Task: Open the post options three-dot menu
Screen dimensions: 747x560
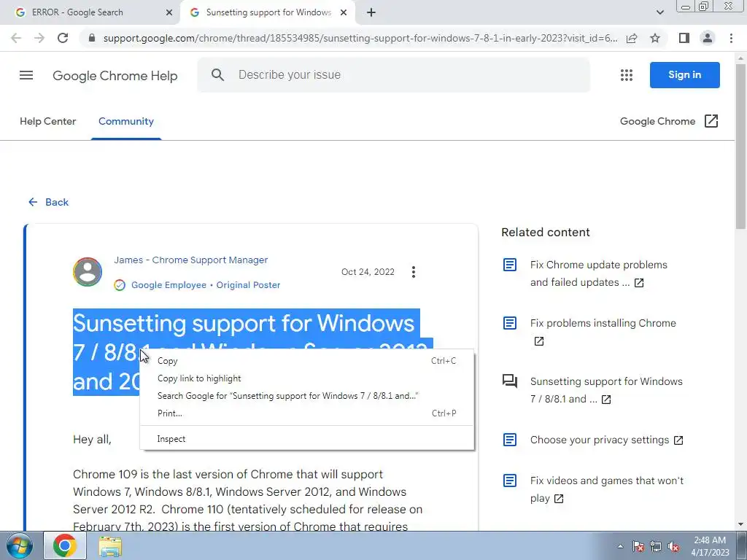Action: coord(414,272)
